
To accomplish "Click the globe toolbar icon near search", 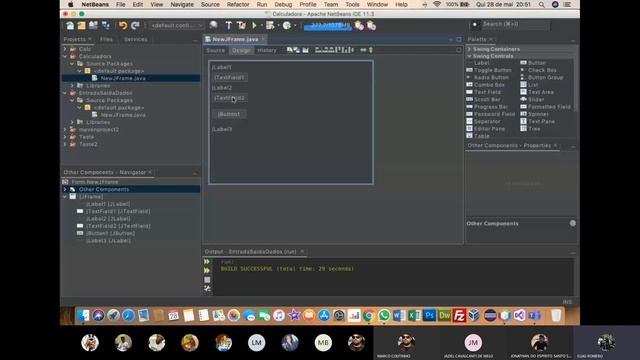I will [x=213, y=25].
